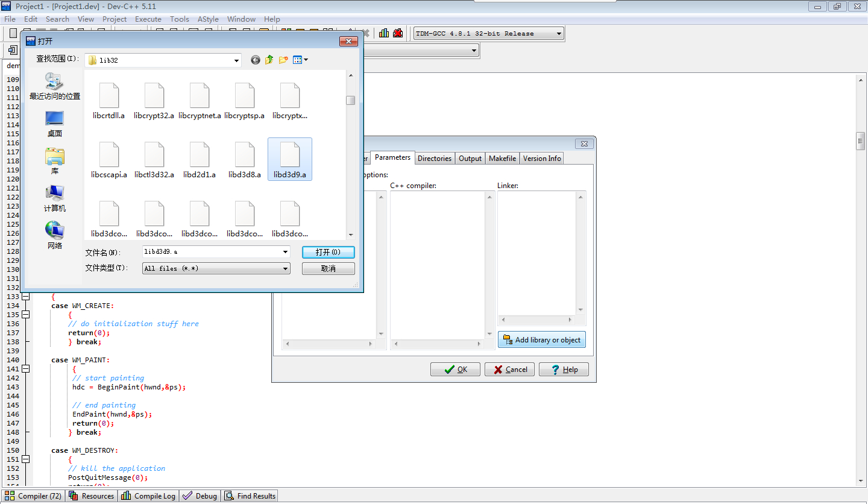Switch to the Output tab
The height and width of the screenshot is (504, 868).
tap(470, 159)
